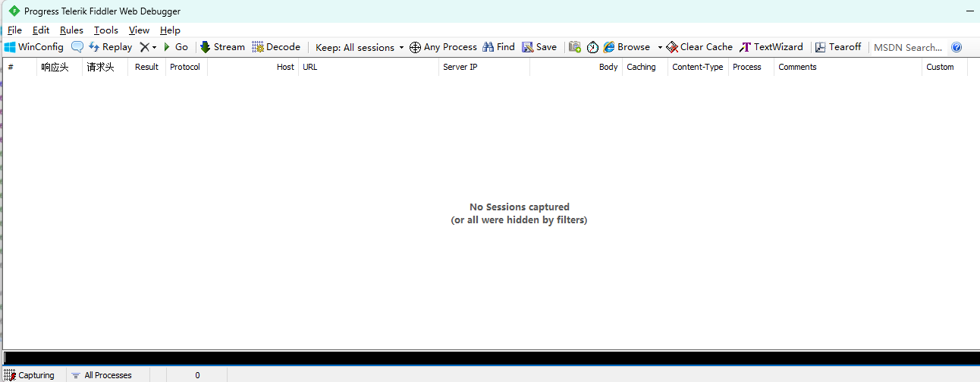The image size is (980, 382).
Task: Sort sessions by URL column
Action: pos(369,67)
